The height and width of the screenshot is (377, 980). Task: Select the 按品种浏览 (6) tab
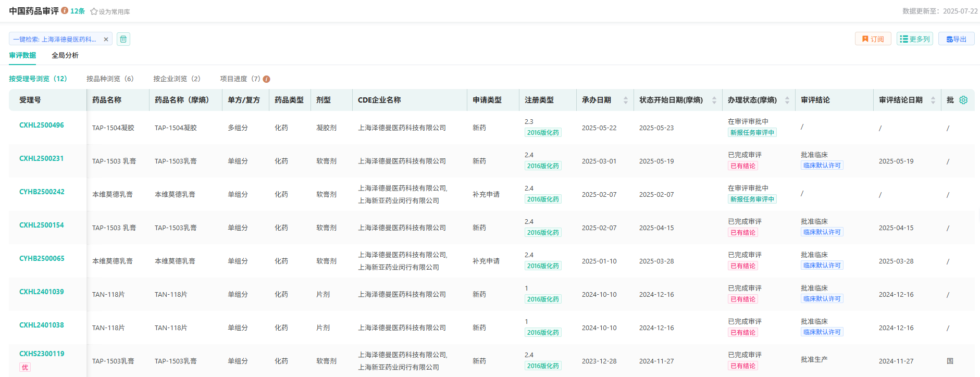pos(110,79)
